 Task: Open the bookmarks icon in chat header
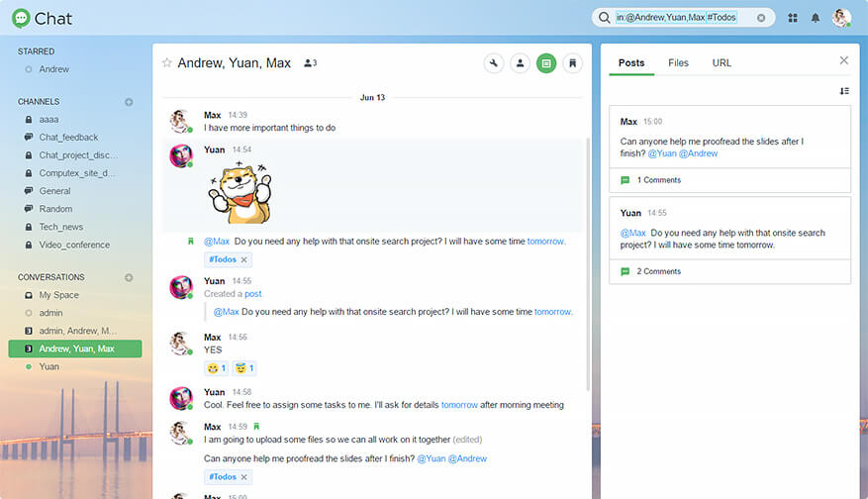tap(572, 63)
